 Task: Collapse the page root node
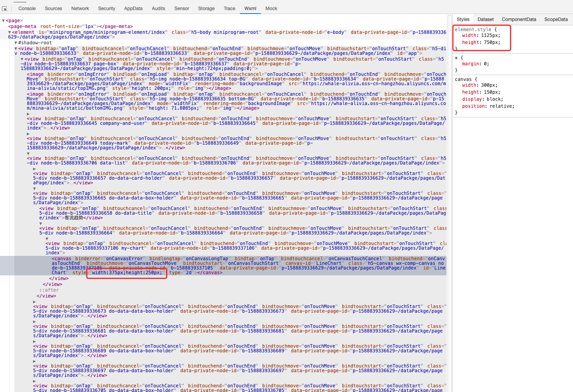click(x=3, y=20)
